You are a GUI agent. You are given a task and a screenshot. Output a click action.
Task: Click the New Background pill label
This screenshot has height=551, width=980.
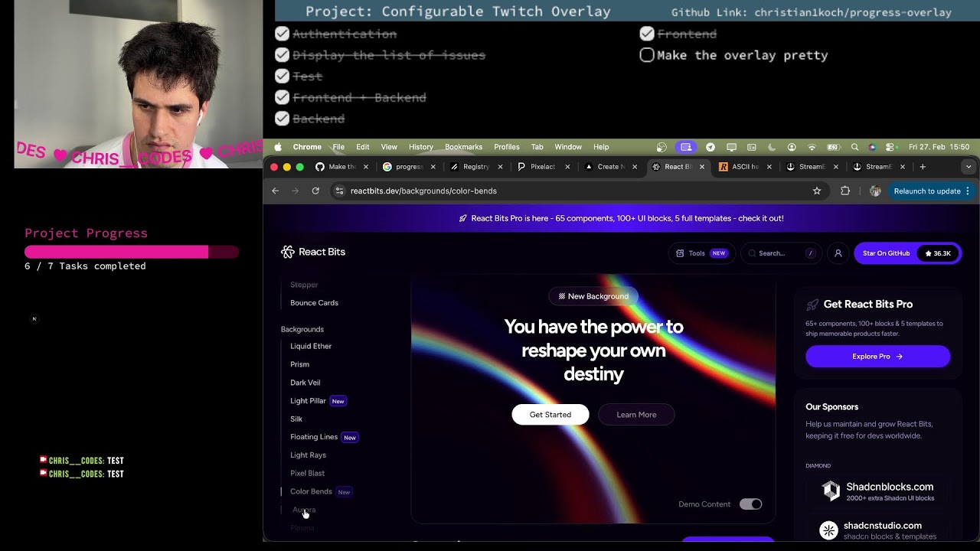[x=593, y=296]
